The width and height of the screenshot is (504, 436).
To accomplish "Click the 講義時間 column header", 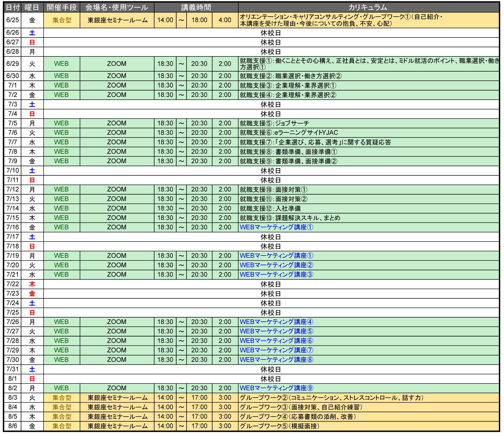I will click(196, 7).
